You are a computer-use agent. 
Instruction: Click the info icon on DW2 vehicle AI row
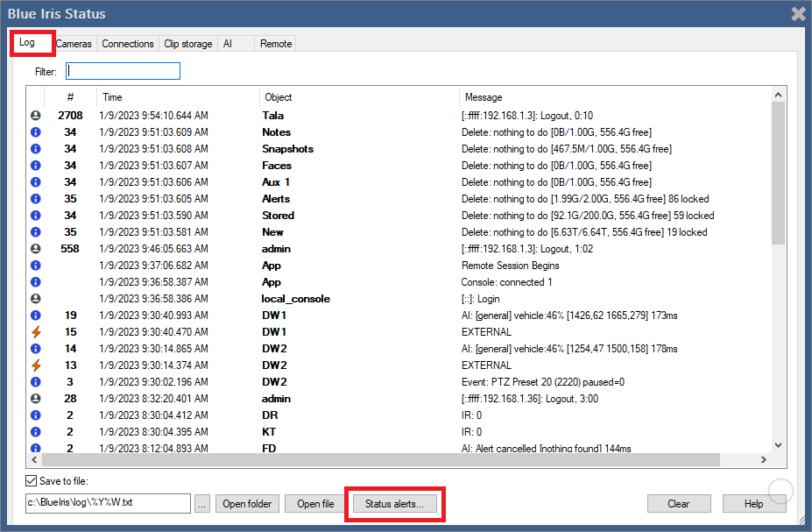point(35,349)
